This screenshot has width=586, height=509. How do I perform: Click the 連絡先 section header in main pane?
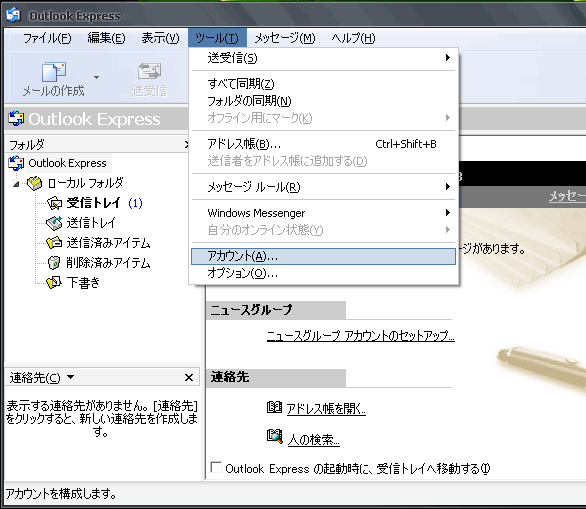(x=276, y=378)
